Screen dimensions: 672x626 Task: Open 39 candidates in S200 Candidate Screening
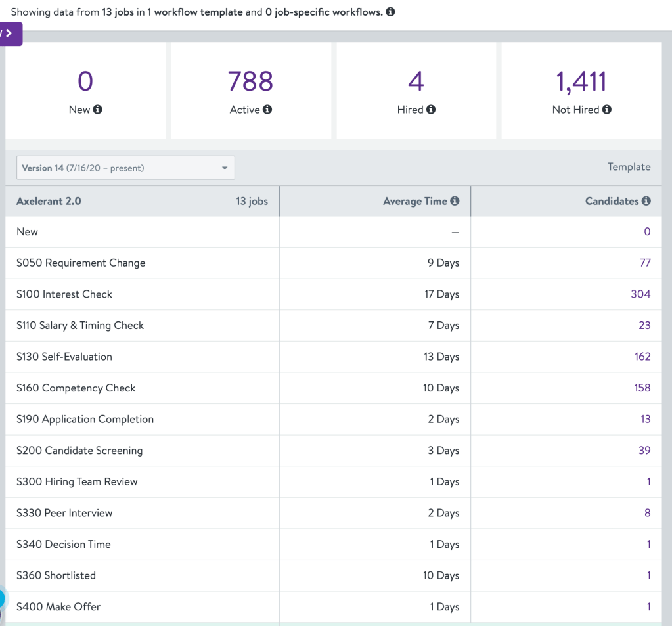pos(644,451)
